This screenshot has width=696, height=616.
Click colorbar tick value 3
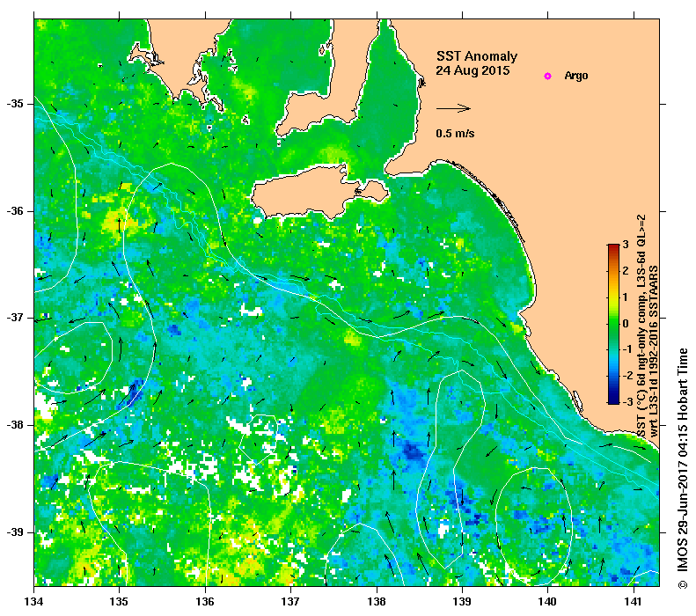[626, 245]
